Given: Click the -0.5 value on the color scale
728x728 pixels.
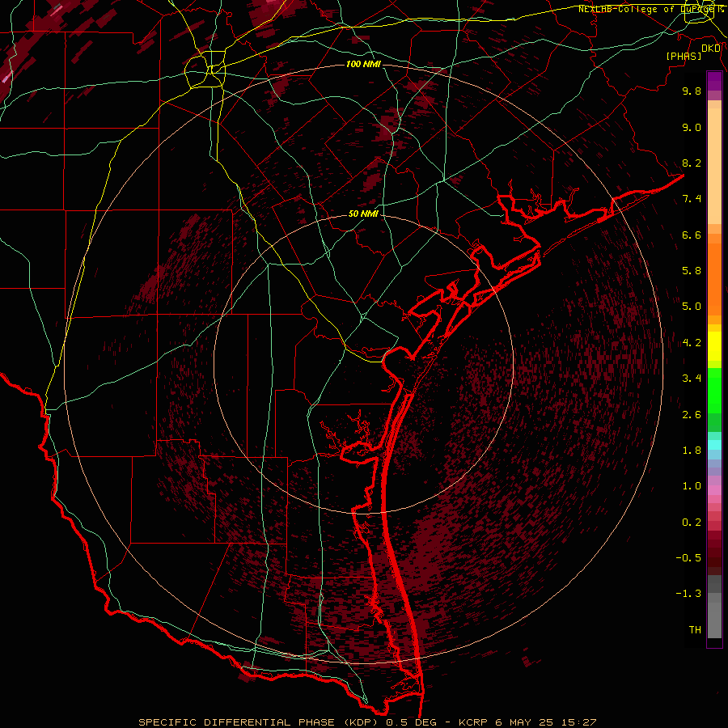Looking at the screenshot, I should (688, 558).
